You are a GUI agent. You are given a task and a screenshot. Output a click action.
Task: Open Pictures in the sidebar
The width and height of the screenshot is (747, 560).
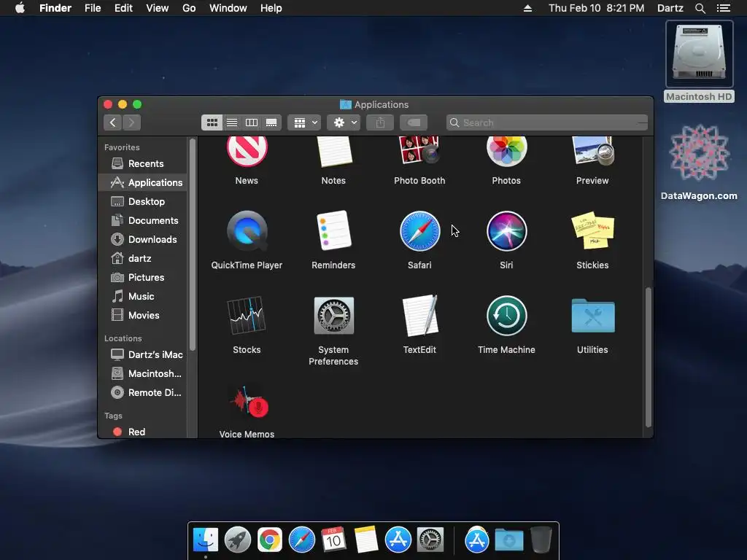click(142, 278)
